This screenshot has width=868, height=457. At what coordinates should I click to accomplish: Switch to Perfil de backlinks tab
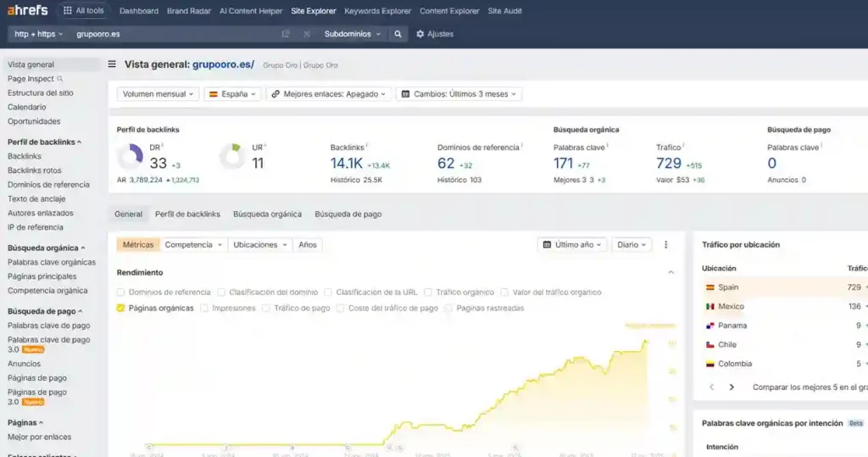187,214
